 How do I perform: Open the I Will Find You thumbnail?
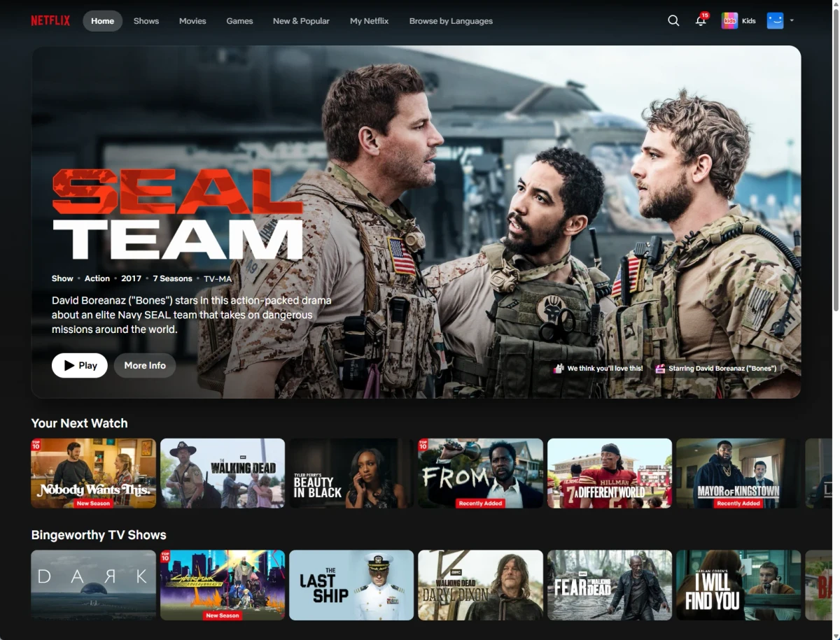pyautogui.click(x=738, y=585)
